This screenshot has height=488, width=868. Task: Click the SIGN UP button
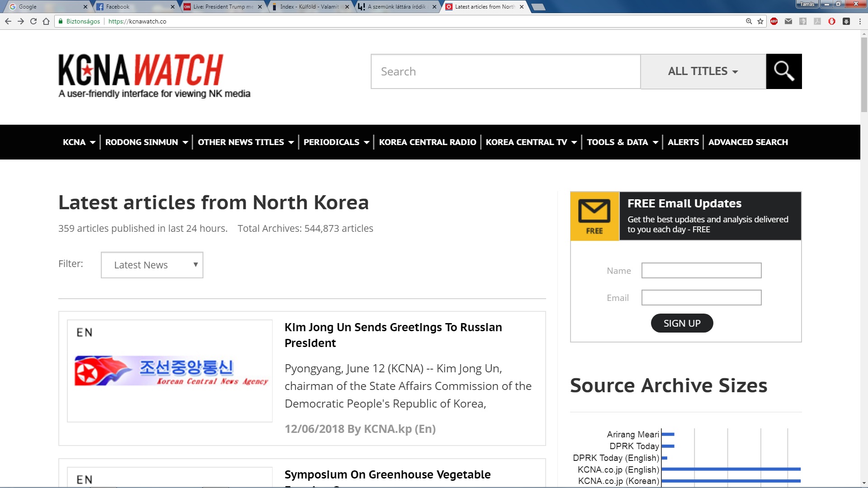pyautogui.click(x=682, y=323)
